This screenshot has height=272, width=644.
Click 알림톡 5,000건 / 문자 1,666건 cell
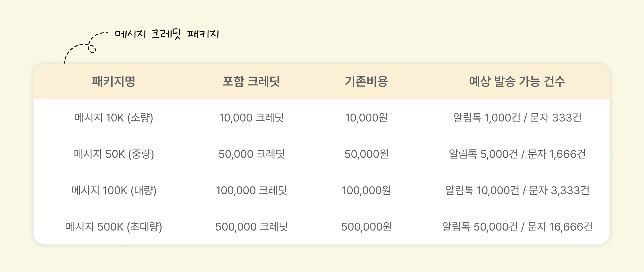[x=517, y=154]
